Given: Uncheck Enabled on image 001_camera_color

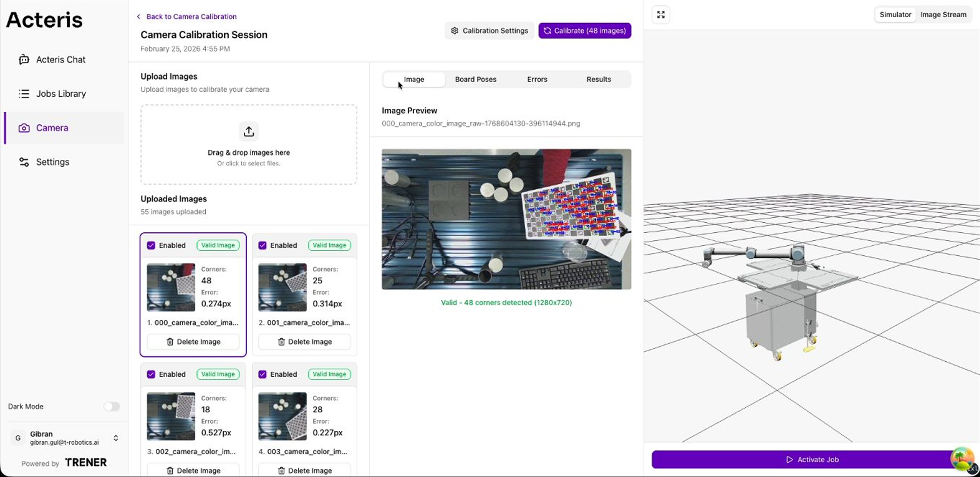Looking at the screenshot, I should (262, 245).
